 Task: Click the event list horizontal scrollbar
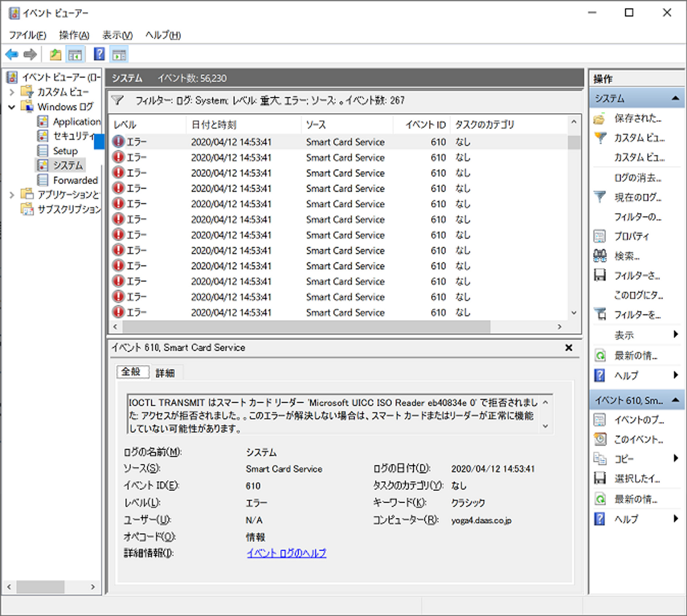click(x=306, y=327)
